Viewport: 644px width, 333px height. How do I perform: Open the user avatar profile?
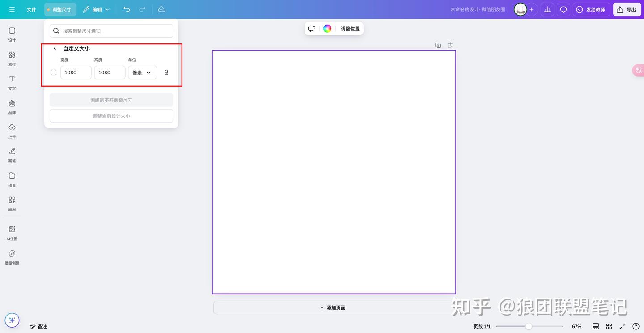pos(520,9)
